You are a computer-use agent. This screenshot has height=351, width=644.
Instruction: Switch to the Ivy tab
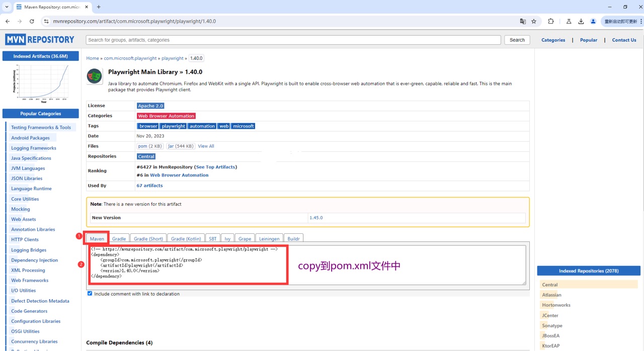pos(227,238)
